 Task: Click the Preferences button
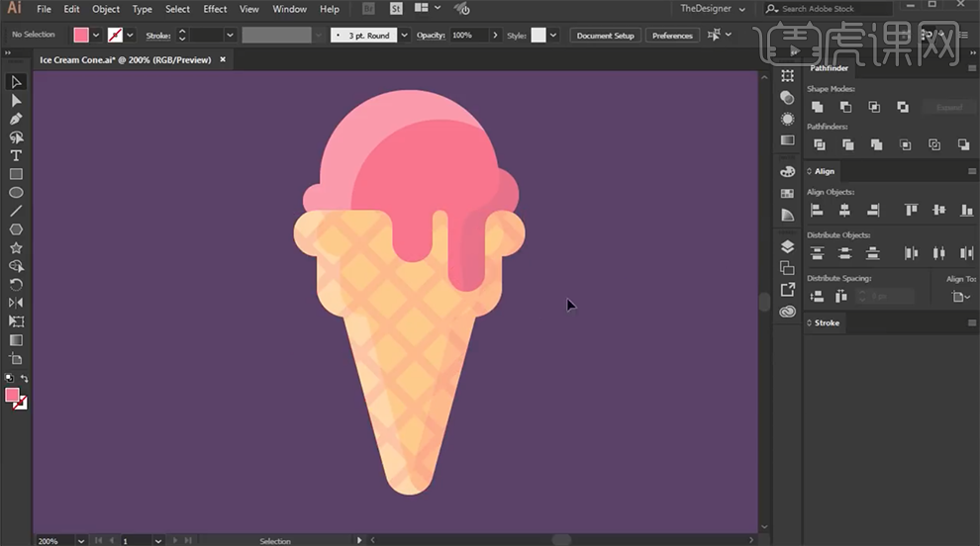pyautogui.click(x=672, y=36)
